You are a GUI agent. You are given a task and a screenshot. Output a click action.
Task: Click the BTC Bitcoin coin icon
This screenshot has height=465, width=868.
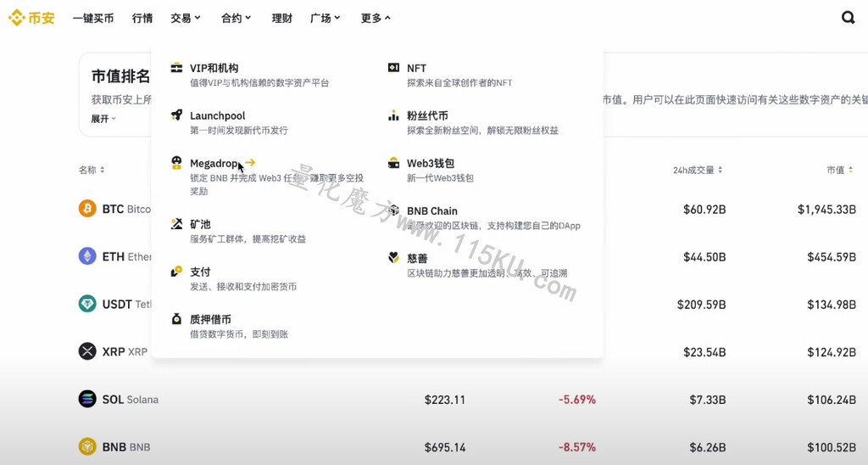[x=87, y=209]
